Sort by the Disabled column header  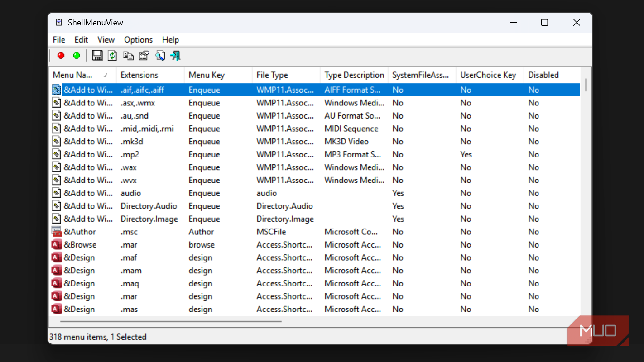[552, 75]
